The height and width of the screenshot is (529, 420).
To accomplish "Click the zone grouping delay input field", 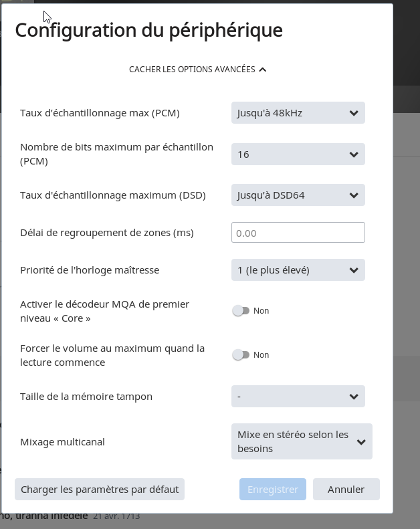I will click(x=298, y=233).
